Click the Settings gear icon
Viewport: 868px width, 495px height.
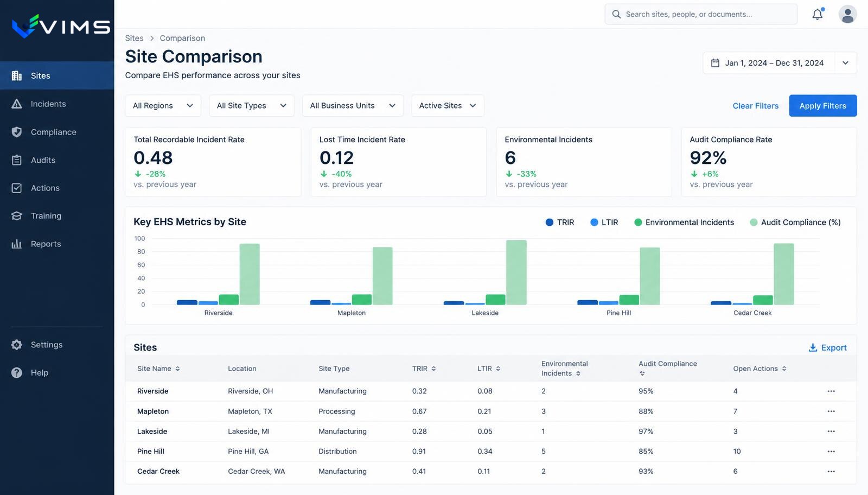17,345
